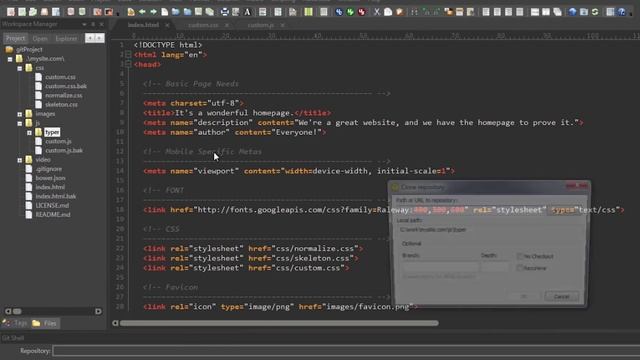This screenshot has height=360, width=640.
Task: Switch to the Project tab
Action: [16, 38]
